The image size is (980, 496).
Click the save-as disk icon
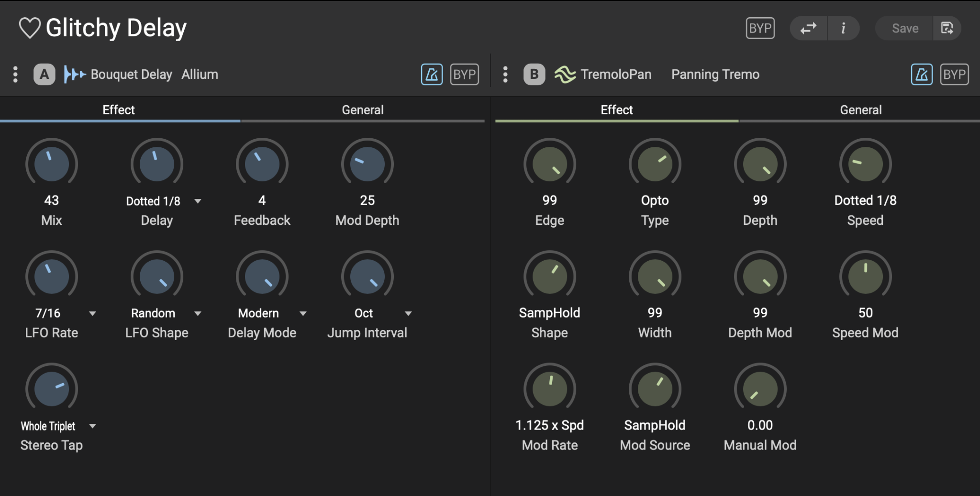[x=947, y=28]
